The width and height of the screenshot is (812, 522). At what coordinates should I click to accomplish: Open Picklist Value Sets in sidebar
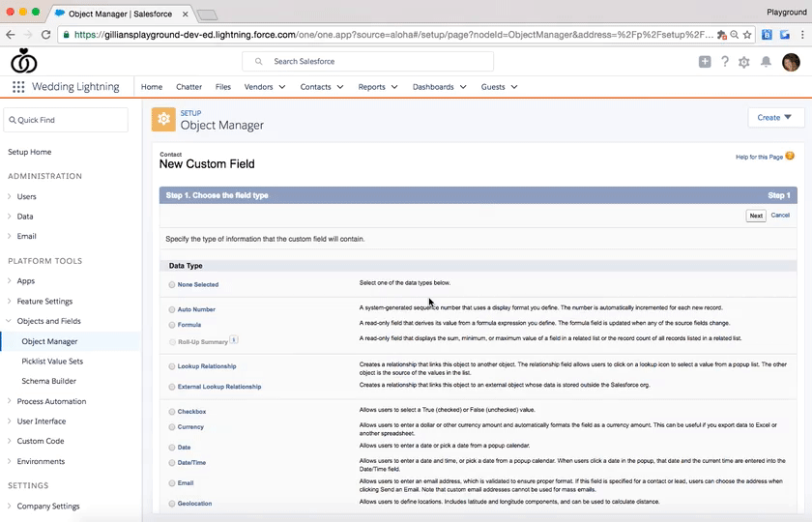[52, 361]
